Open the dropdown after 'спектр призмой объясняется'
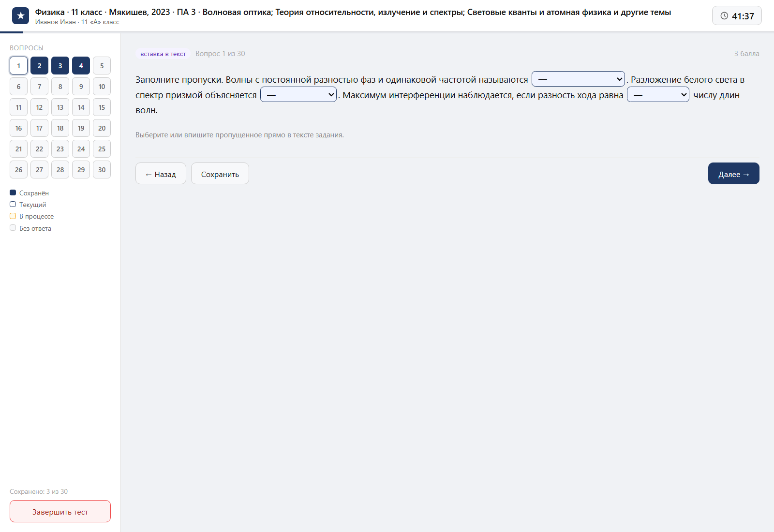This screenshot has width=774, height=532. click(298, 94)
